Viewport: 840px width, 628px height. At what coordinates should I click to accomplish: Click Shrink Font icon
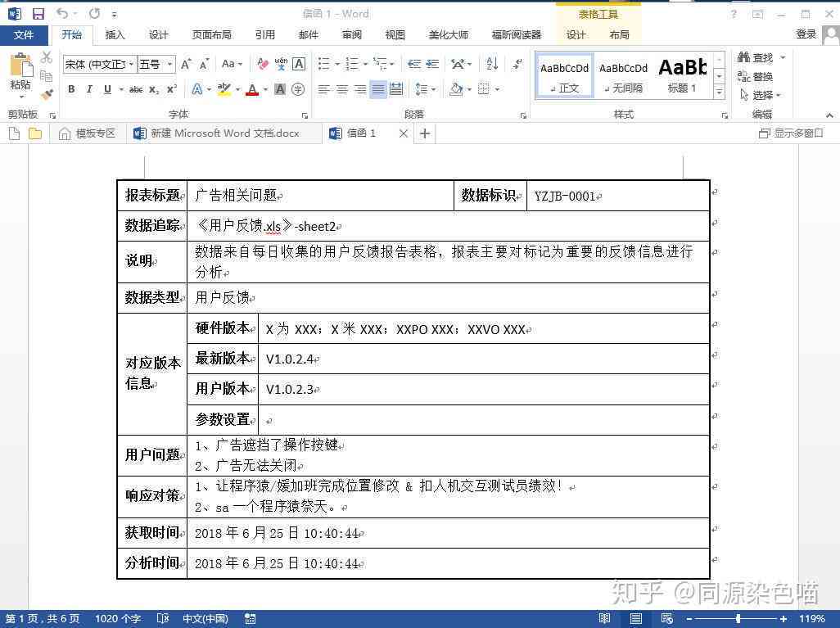coord(204,65)
